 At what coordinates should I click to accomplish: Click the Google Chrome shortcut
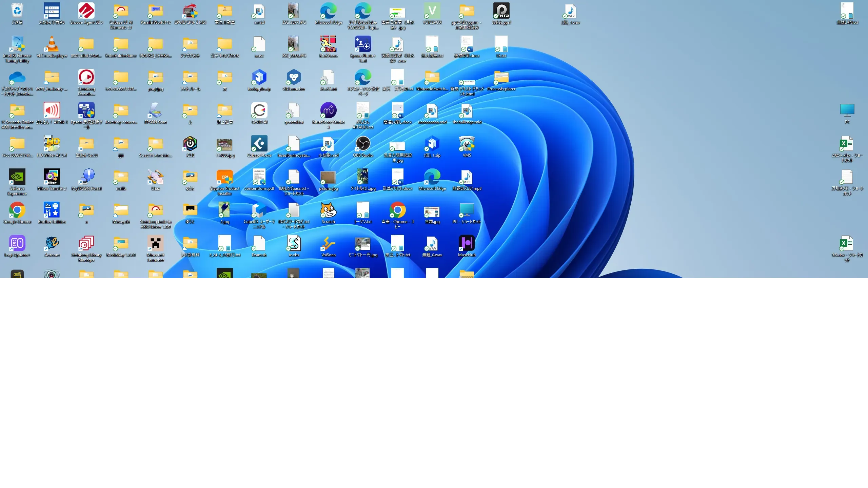click(17, 210)
